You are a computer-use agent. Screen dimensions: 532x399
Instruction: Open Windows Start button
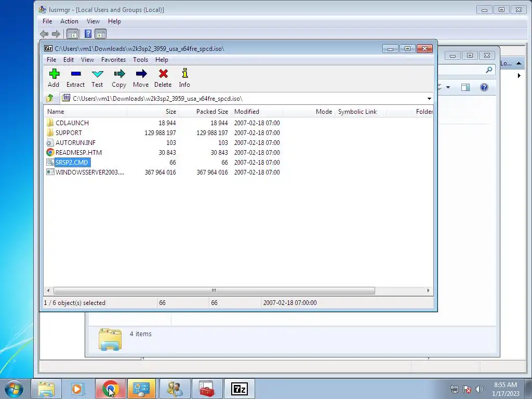pyautogui.click(x=14, y=389)
